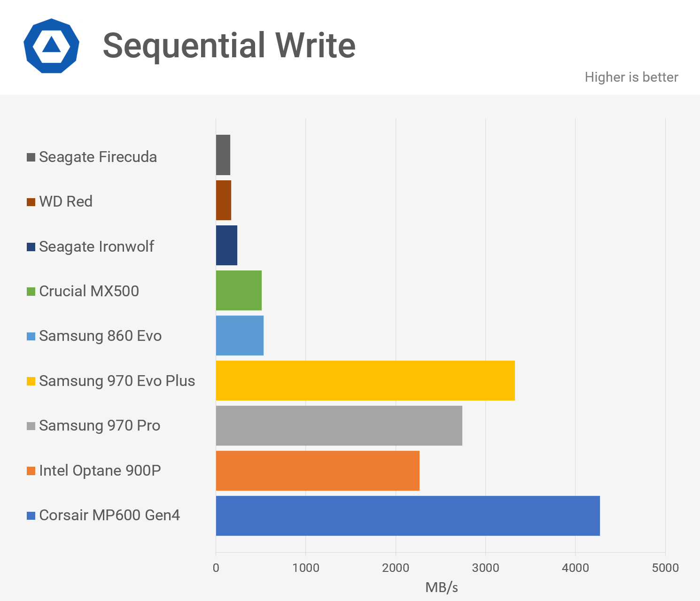Select the Corsair MP600 Gen4 blue swatch

pyautogui.click(x=31, y=516)
